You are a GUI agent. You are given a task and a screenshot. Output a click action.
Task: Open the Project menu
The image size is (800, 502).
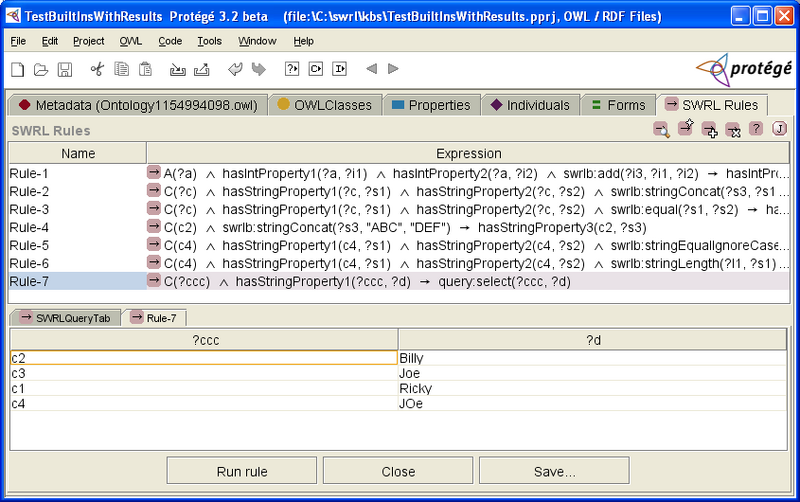pyautogui.click(x=88, y=41)
